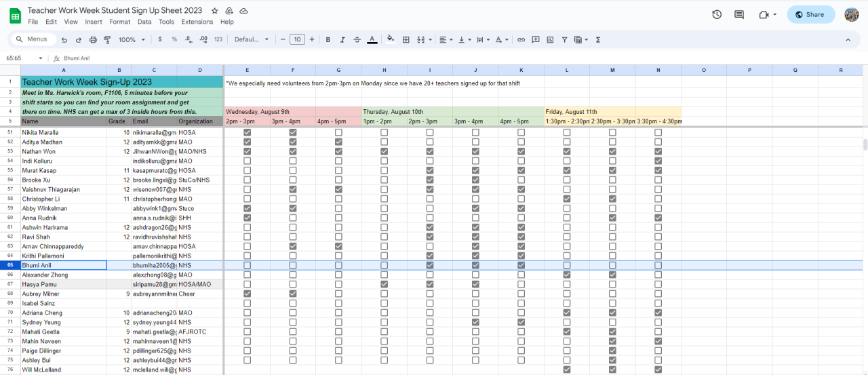
Task: Insert a link
Action: point(521,40)
